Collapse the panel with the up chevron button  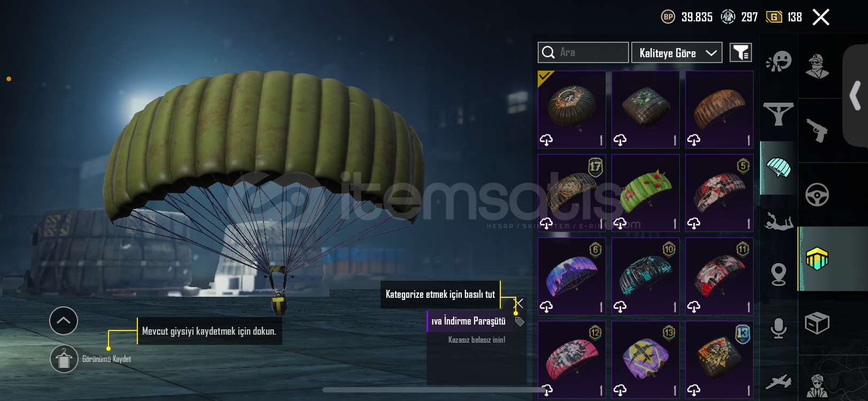tap(64, 321)
